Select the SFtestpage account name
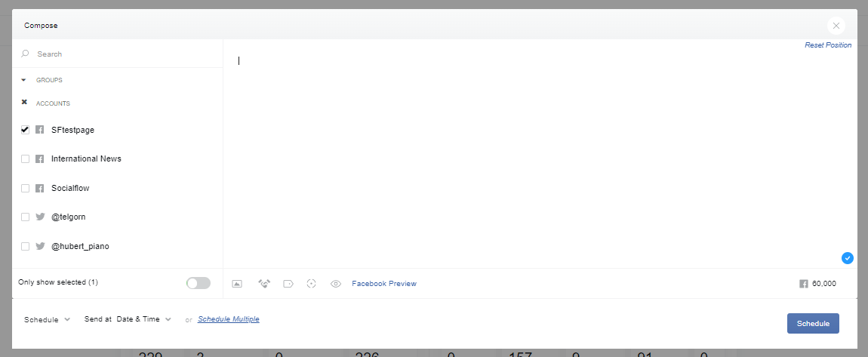The width and height of the screenshot is (868, 357). [x=73, y=130]
